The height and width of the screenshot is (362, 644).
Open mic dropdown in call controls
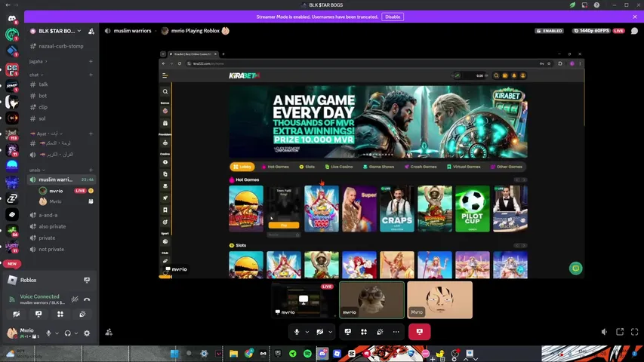307,332
